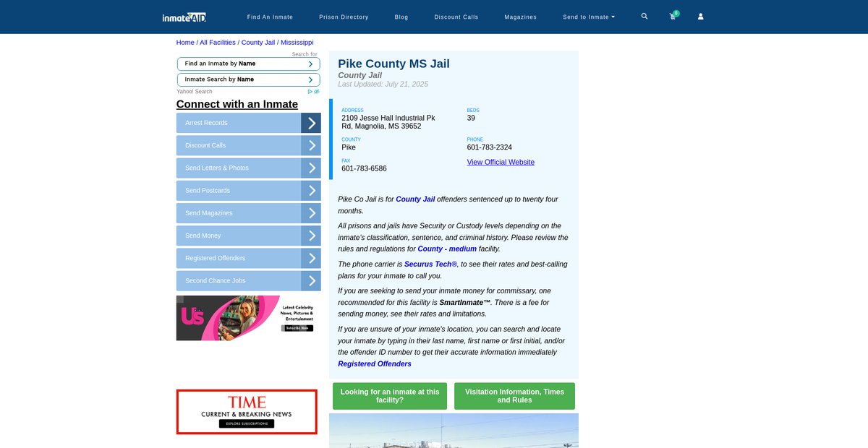Click the Registered Offenders arrow icon
The width and height of the screenshot is (868, 448).
[x=311, y=258]
